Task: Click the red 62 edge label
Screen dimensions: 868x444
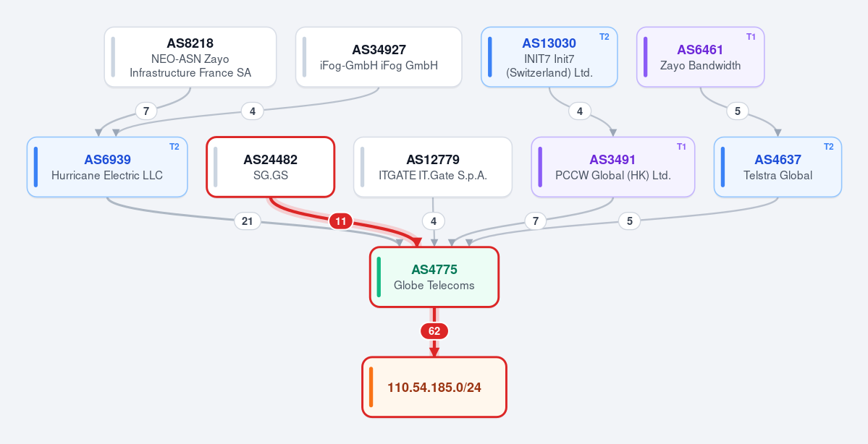Action: pyautogui.click(x=434, y=331)
